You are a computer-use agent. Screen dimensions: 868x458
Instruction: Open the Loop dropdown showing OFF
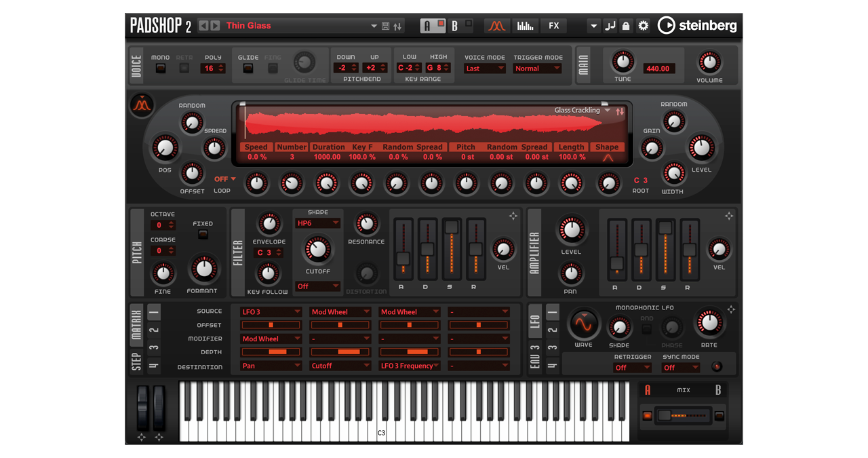(225, 179)
